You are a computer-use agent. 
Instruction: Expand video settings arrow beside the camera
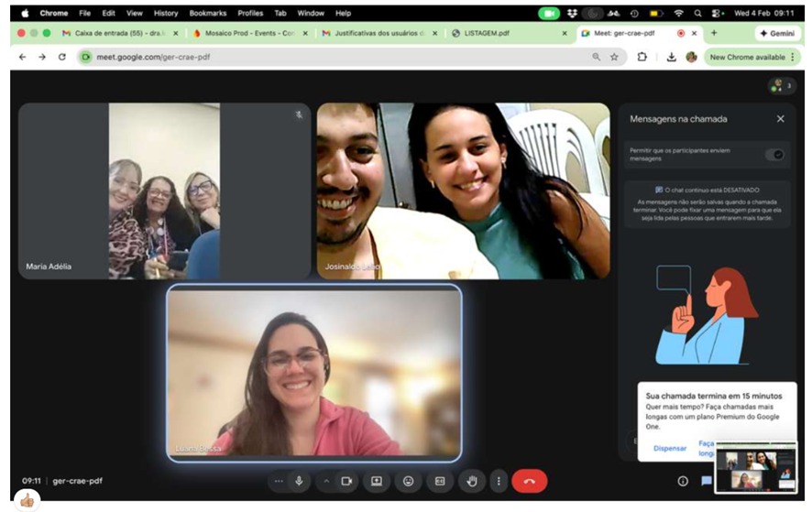pyautogui.click(x=326, y=481)
